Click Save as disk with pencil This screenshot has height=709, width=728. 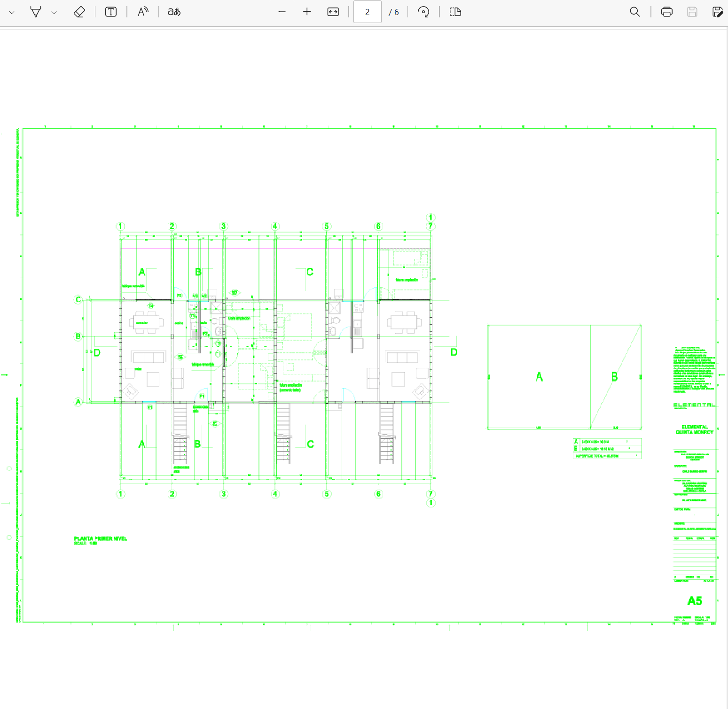coord(717,12)
